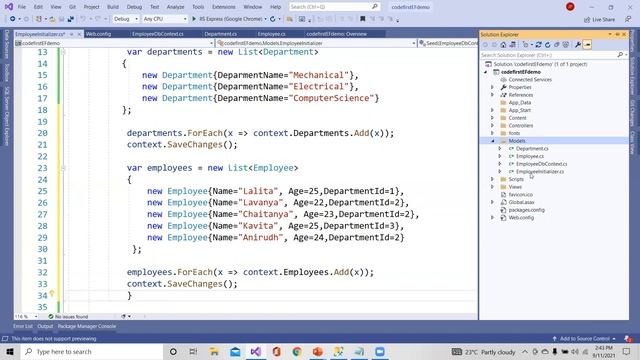Select EmployeeDbContext.cs in Solution Explorer

point(541,164)
